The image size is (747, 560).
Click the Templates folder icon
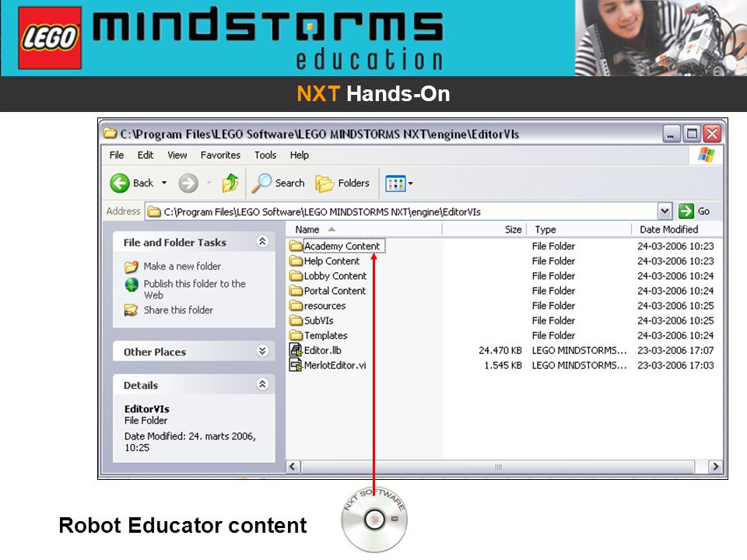(296, 334)
